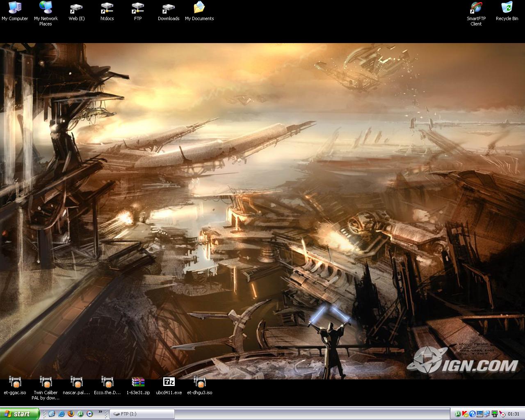This screenshot has height=420, width=525.
Task: Open Windows Media Player from Quick Launch
Action: (x=89, y=414)
